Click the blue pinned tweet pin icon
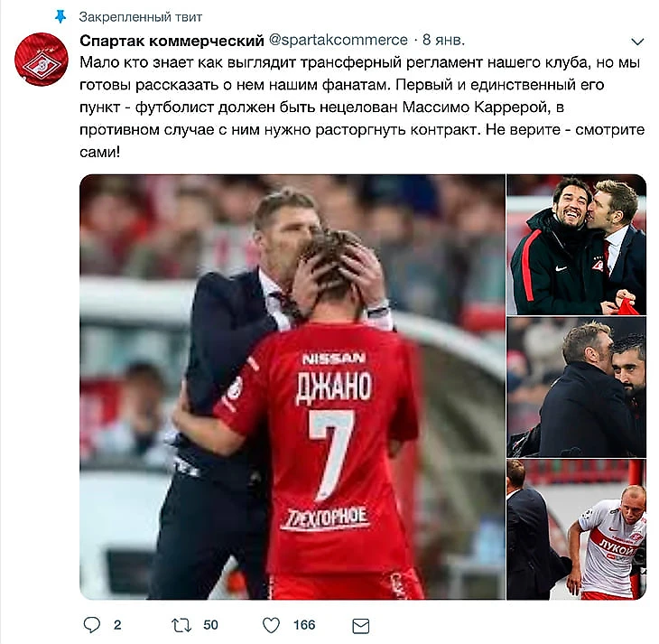This screenshot has height=644, width=659. click(61, 17)
